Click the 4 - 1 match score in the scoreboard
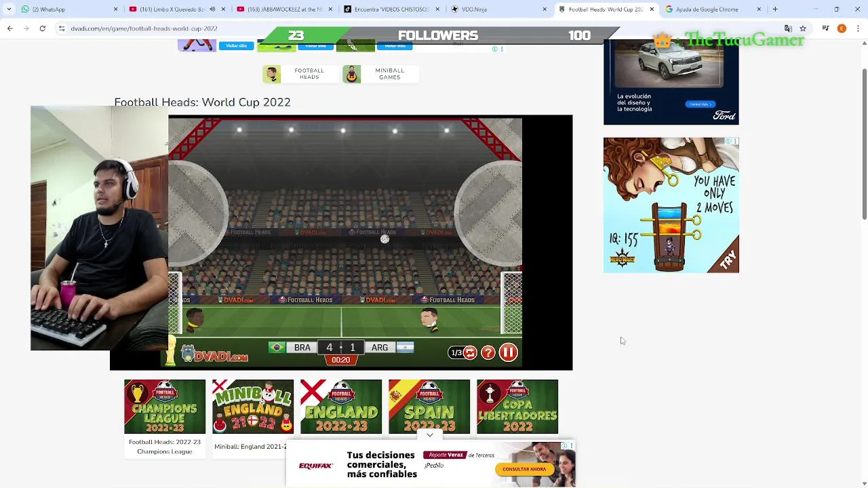This screenshot has height=488, width=868. tap(340, 347)
